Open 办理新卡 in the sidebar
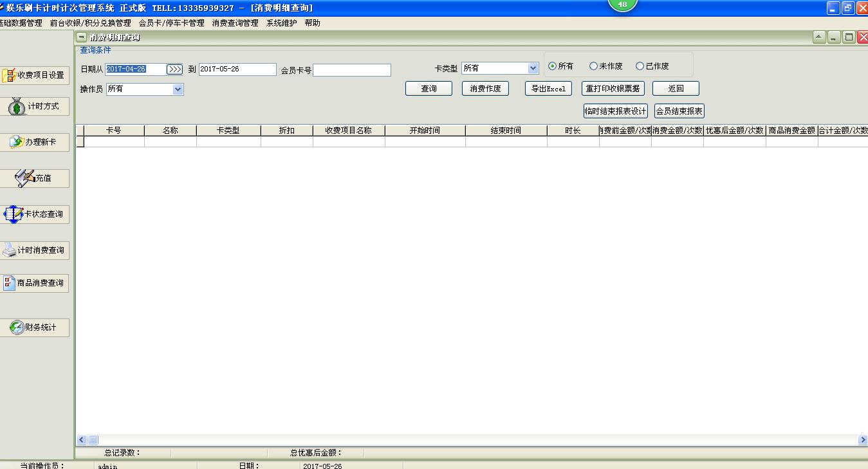Image resolution: width=868 pixels, height=469 pixels. click(35, 142)
